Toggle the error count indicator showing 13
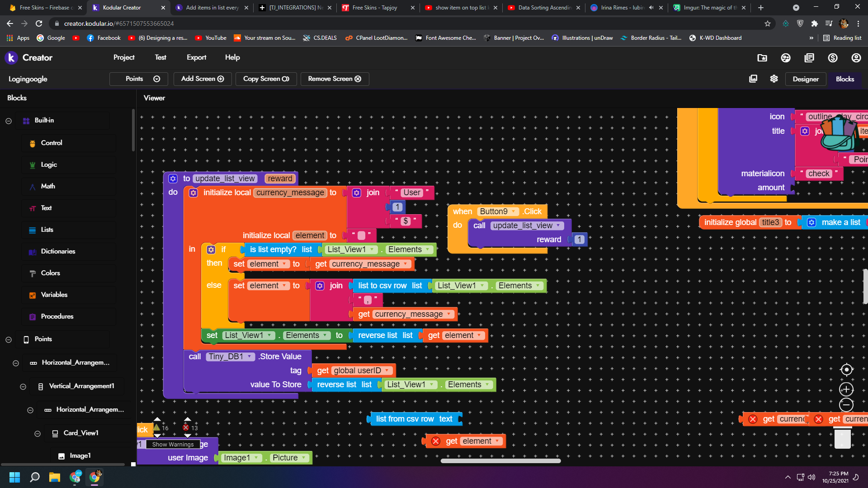The height and width of the screenshot is (488, 868). 186,427
